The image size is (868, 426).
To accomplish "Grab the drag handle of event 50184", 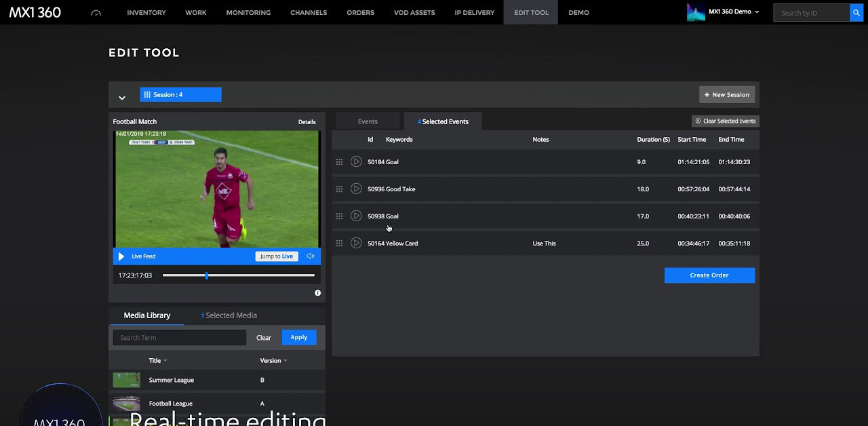I will [x=340, y=162].
